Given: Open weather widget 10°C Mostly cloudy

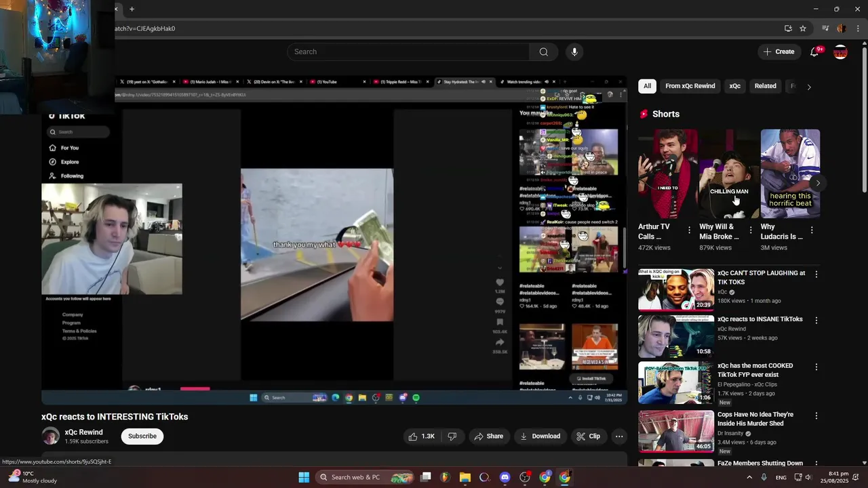Looking at the screenshot, I should point(34,477).
